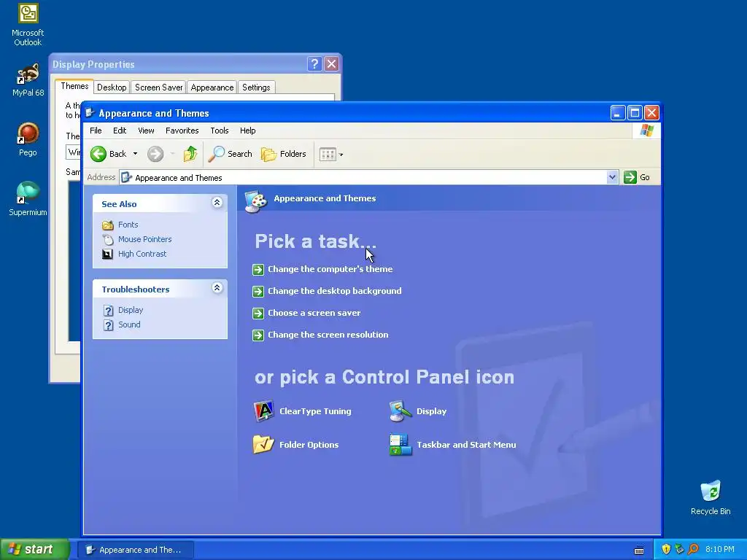Expand the Address bar dropdown

point(612,177)
